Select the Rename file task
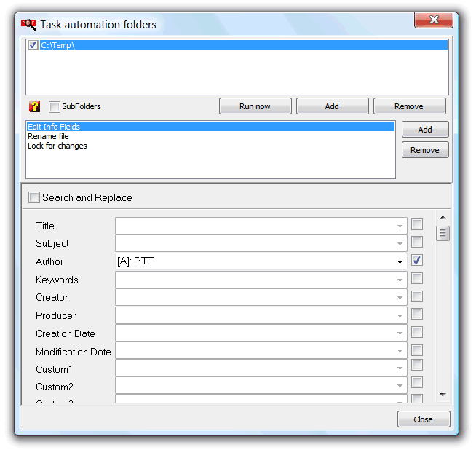Image resolution: width=476 pixels, height=450 pixels. coord(210,136)
